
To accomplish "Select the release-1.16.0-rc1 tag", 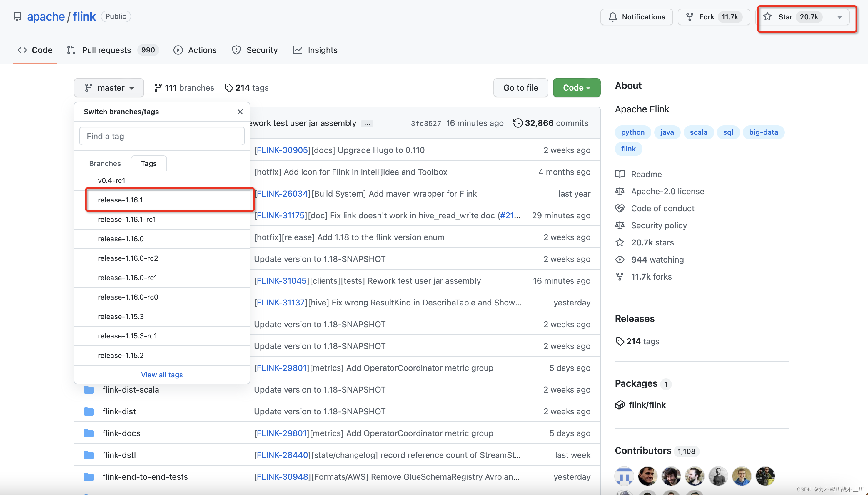I will [x=162, y=278].
